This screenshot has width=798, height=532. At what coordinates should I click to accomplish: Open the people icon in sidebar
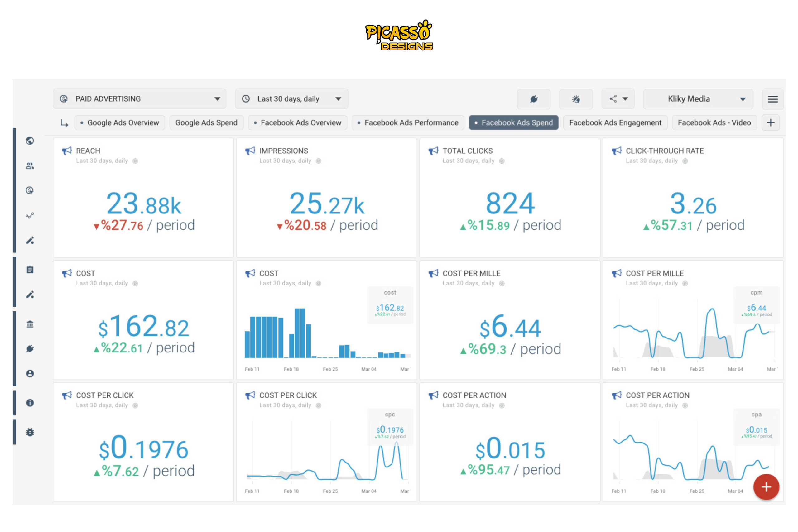[x=30, y=165]
